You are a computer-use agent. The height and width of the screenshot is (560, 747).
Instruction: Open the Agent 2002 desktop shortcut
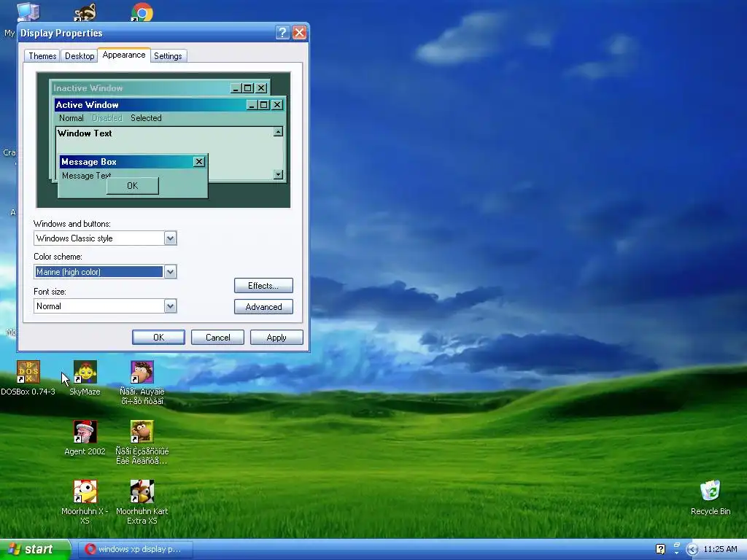coord(85,432)
